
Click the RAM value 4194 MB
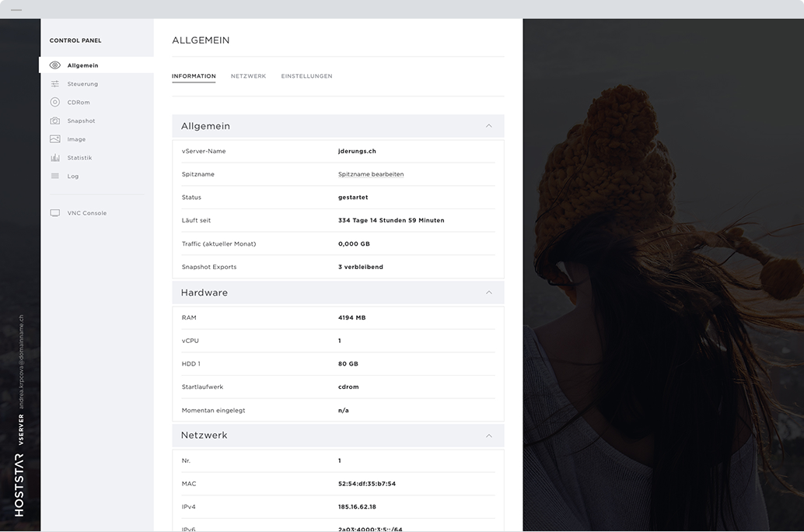click(x=351, y=317)
